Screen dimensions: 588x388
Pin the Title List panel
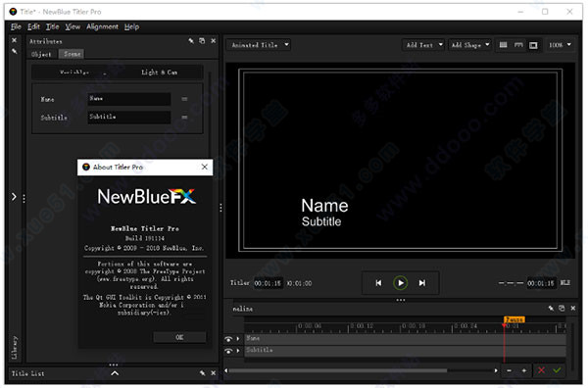pos(203,373)
